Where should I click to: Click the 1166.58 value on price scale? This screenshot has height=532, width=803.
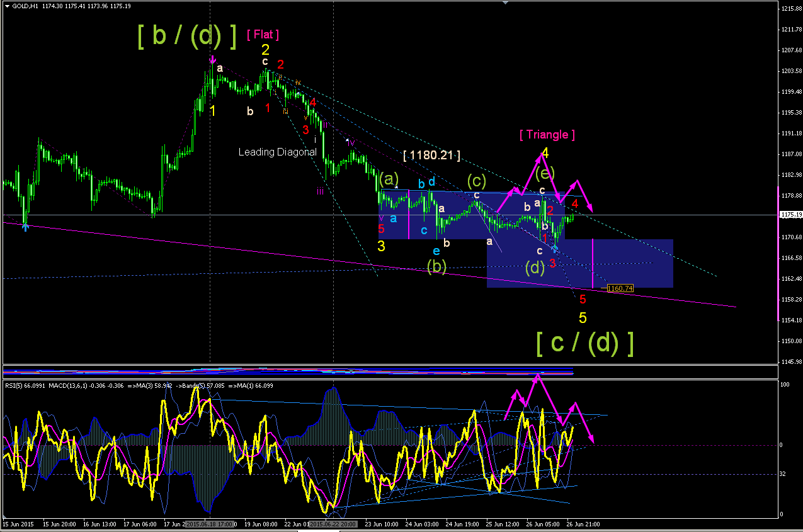[x=790, y=258]
